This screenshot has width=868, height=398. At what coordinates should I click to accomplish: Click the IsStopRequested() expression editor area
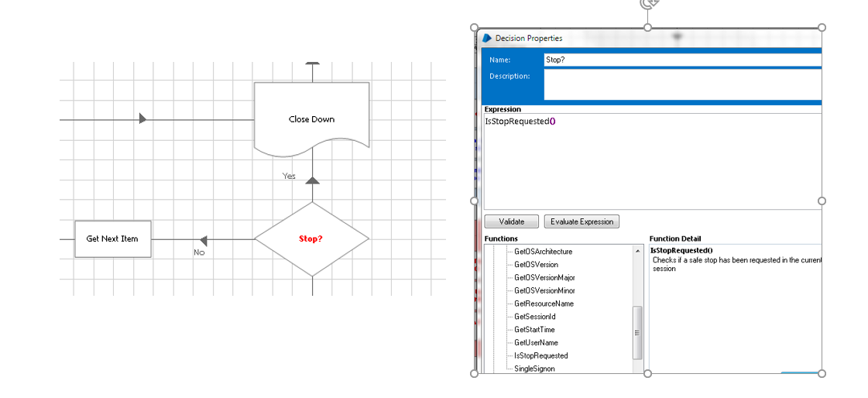coord(653,161)
